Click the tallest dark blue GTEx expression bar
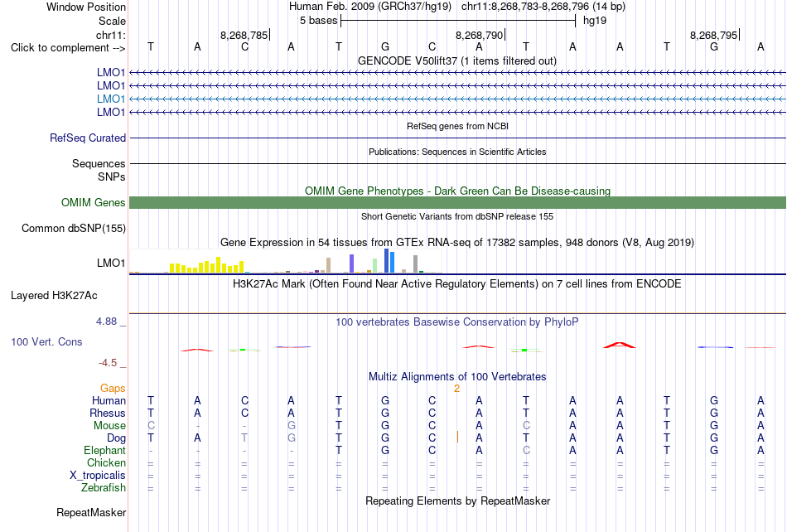 pyautogui.click(x=387, y=260)
